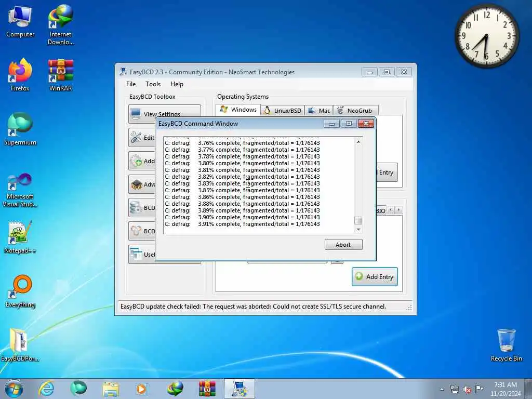Click the analog clock desktop gadget
The height and width of the screenshot is (399, 532).
click(x=486, y=36)
